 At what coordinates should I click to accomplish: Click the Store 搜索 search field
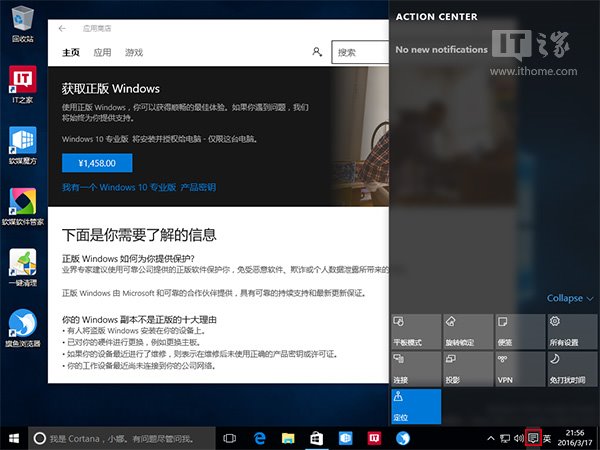click(360, 52)
